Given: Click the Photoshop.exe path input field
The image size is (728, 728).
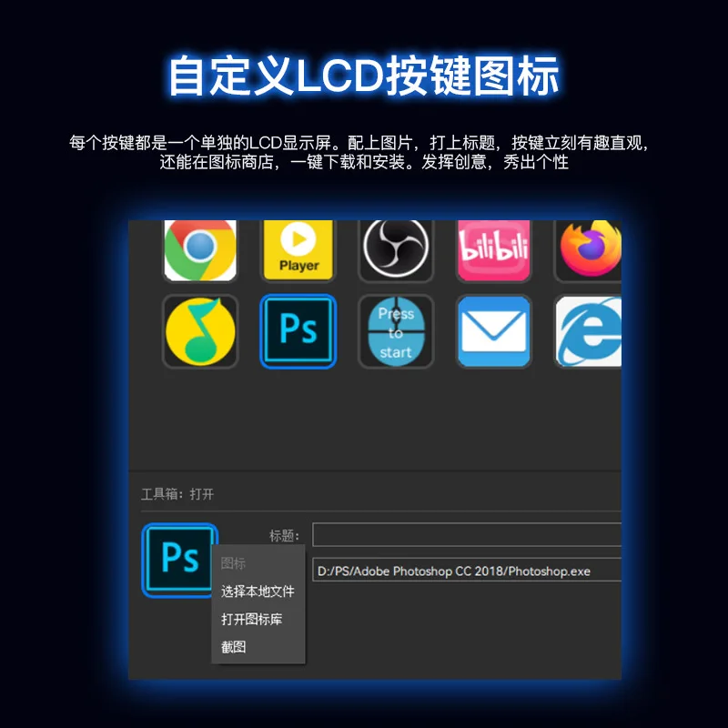Looking at the screenshot, I should [467, 571].
